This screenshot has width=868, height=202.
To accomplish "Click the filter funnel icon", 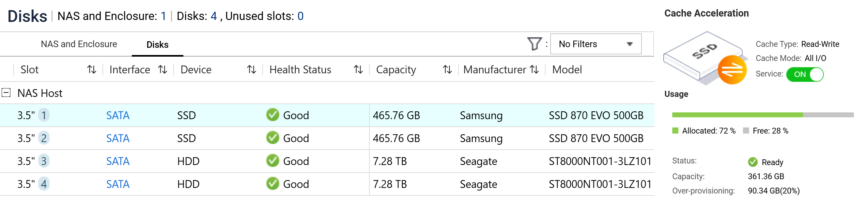I will 535,44.
